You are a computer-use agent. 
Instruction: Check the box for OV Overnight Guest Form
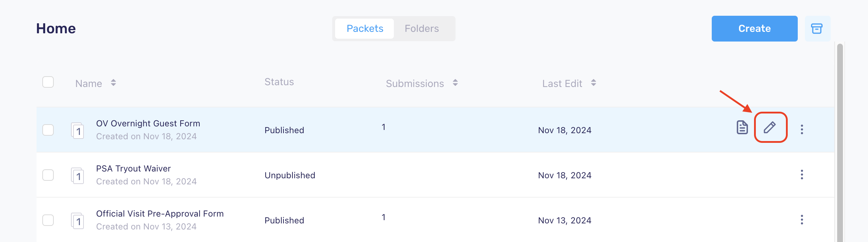pyautogui.click(x=48, y=130)
